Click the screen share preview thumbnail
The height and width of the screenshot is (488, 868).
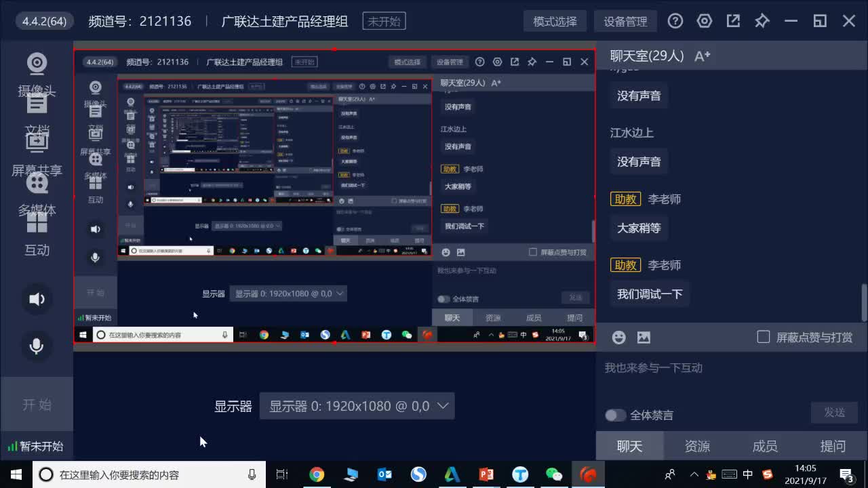(334, 196)
